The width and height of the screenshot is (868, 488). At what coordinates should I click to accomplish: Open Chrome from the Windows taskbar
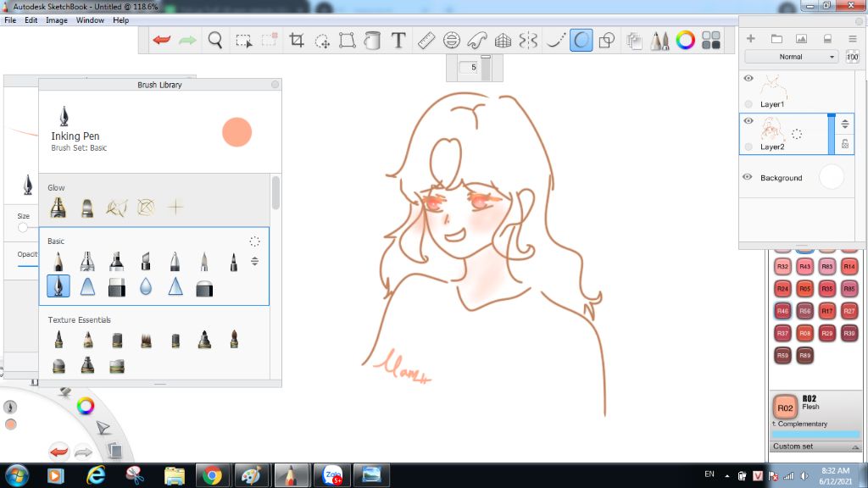[212, 475]
